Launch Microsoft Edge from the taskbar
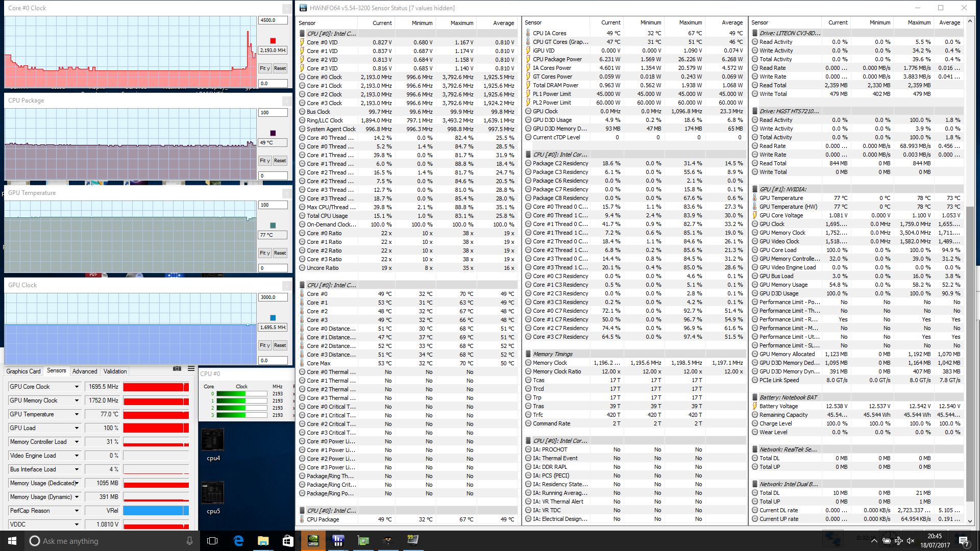 [x=238, y=541]
